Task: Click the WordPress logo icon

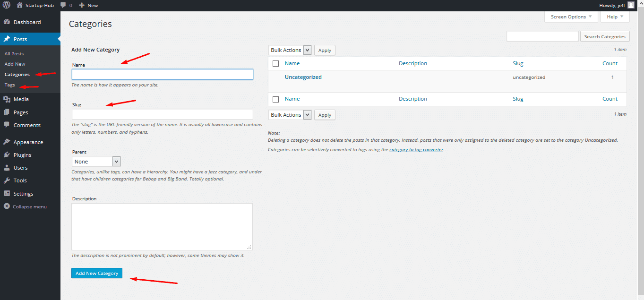Action: pyautogui.click(x=7, y=5)
